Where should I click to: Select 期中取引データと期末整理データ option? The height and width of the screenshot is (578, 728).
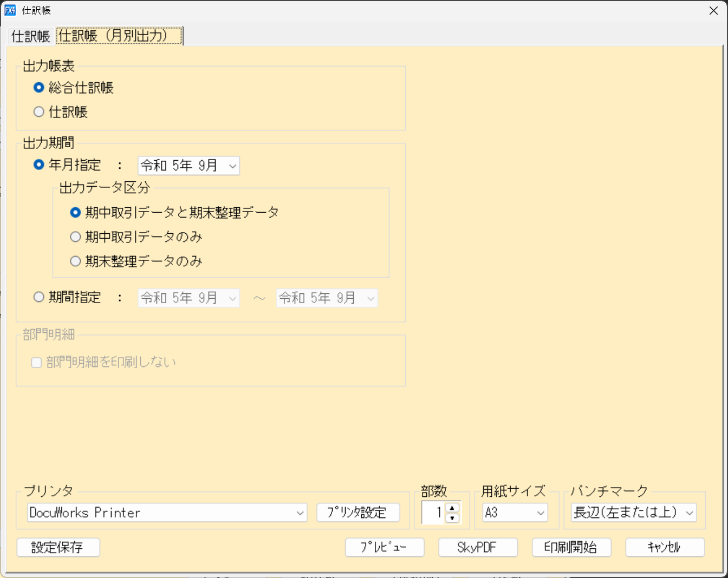coord(75,213)
